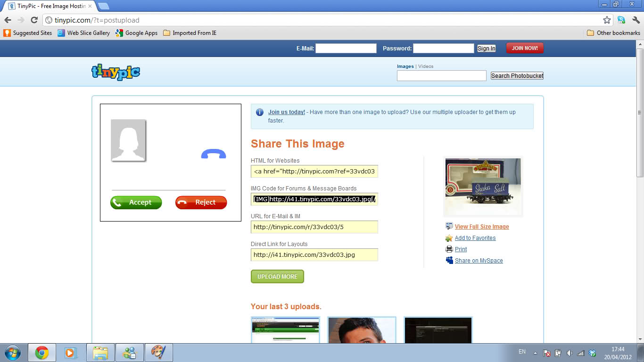Open Windows Explorer from taskbar
The height and width of the screenshot is (362, 644).
(100, 353)
